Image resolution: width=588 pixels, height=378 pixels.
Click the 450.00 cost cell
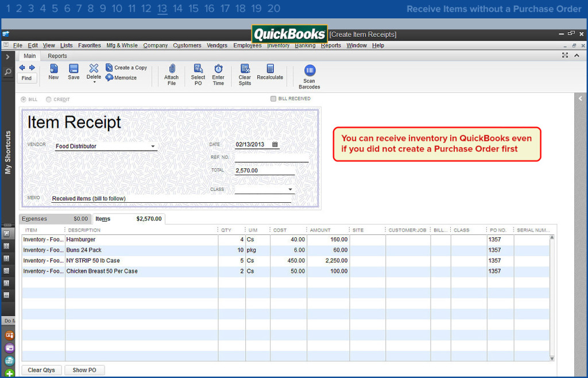point(288,261)
